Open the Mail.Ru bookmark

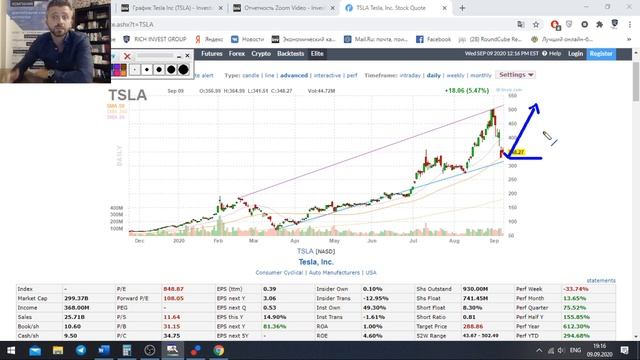click(x=376, y=39)
